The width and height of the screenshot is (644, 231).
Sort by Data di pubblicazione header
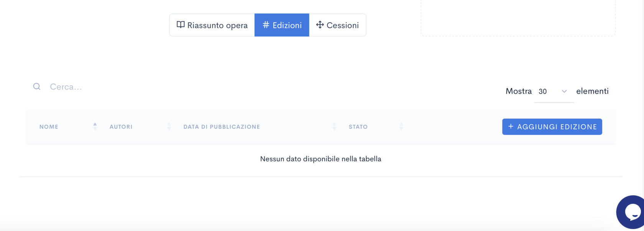click(222, 127)
